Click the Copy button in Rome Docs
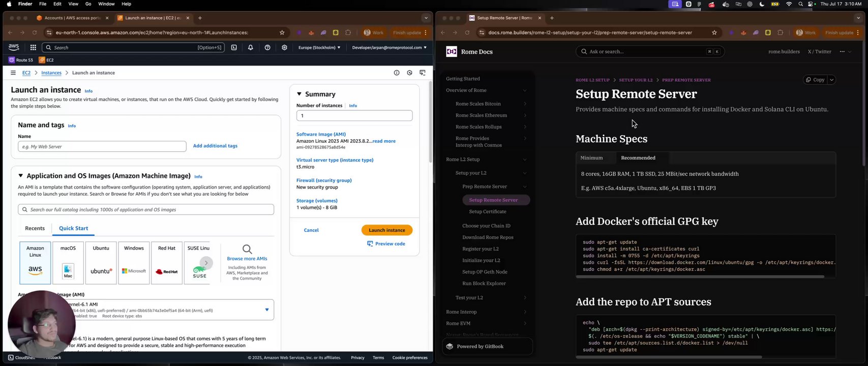868x366 pixels. pos(816,80)
